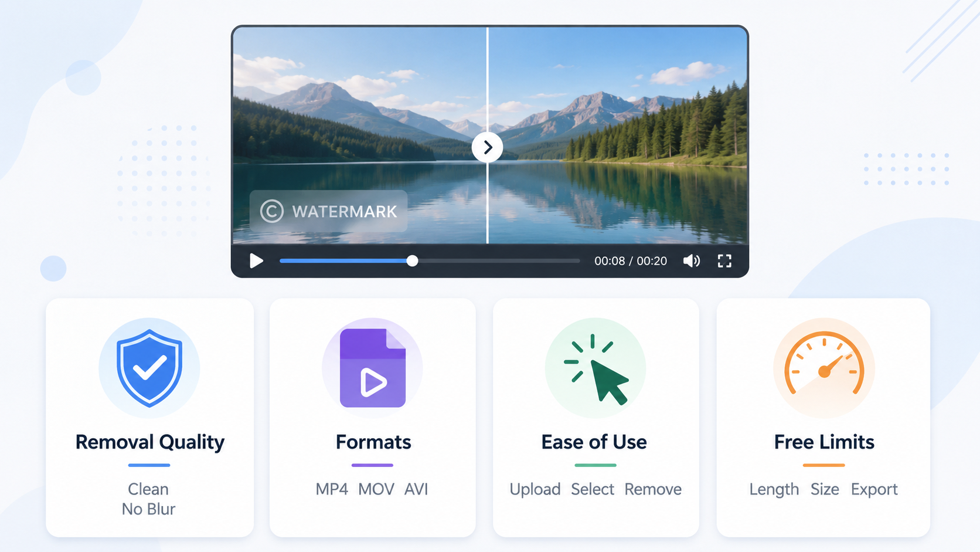Viewport: 980px width, 552px height.
Task: Click the Clean text label
Action: coord(148,489)
